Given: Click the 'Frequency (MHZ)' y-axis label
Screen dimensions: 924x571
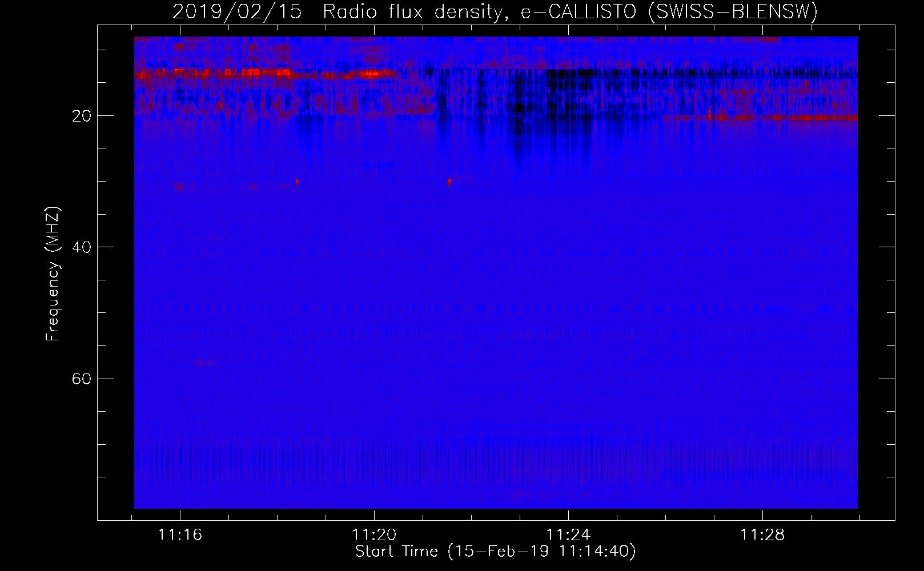Looking at the screenshot, I should click(x=53, y=274).
